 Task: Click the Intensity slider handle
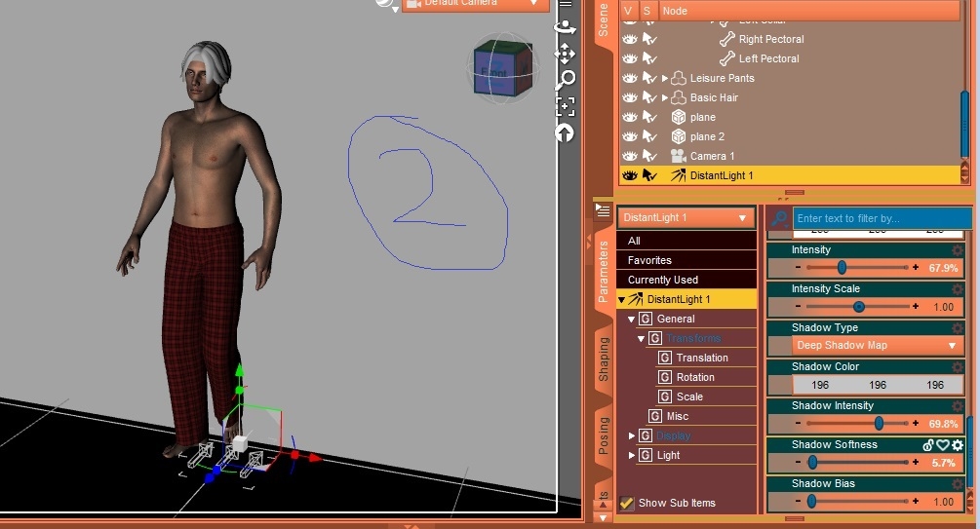click(x=842, y=267)
